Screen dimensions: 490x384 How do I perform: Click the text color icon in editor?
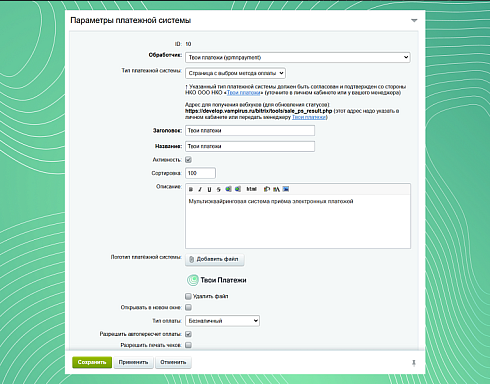pyautogui.click(x=276, y=189)
